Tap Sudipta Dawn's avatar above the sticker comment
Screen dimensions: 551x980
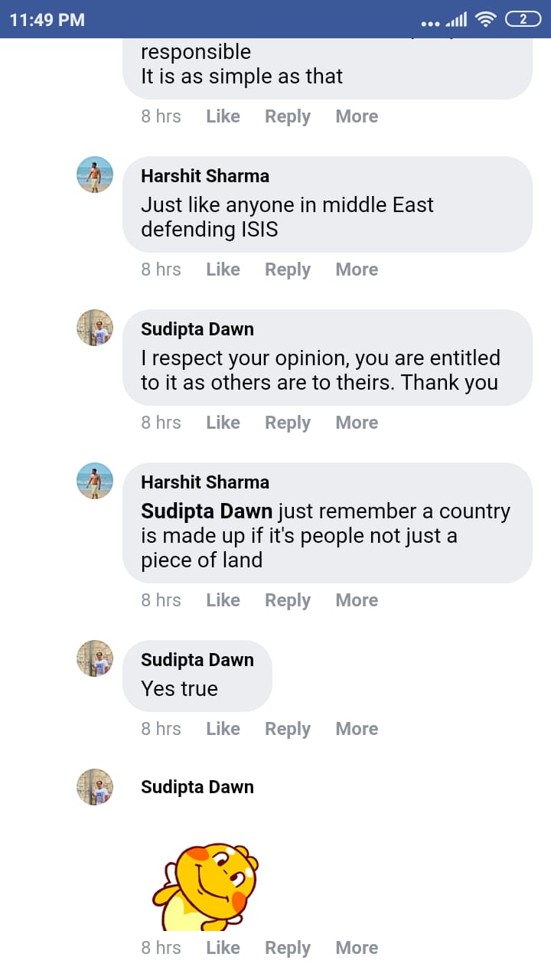(95, 787)
